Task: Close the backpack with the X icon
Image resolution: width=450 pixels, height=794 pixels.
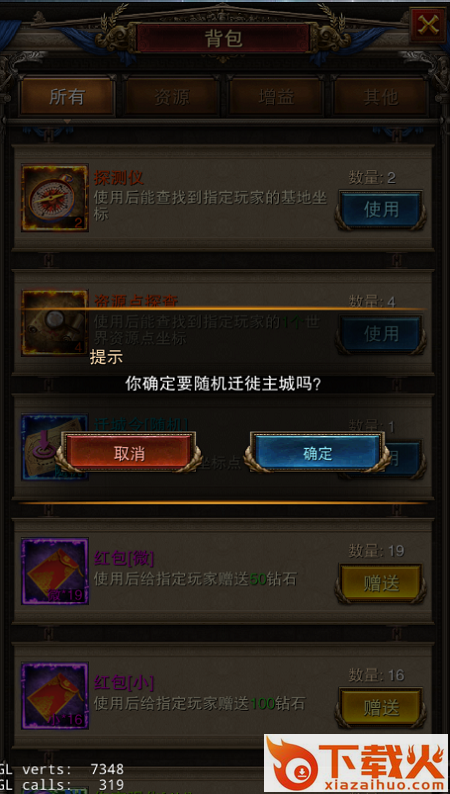Action: pos(428,25)
